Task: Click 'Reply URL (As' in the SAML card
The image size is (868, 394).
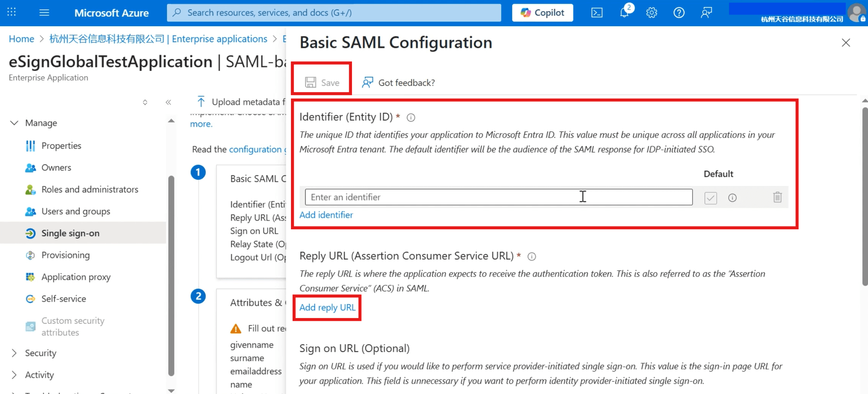Action: [258, 218]
